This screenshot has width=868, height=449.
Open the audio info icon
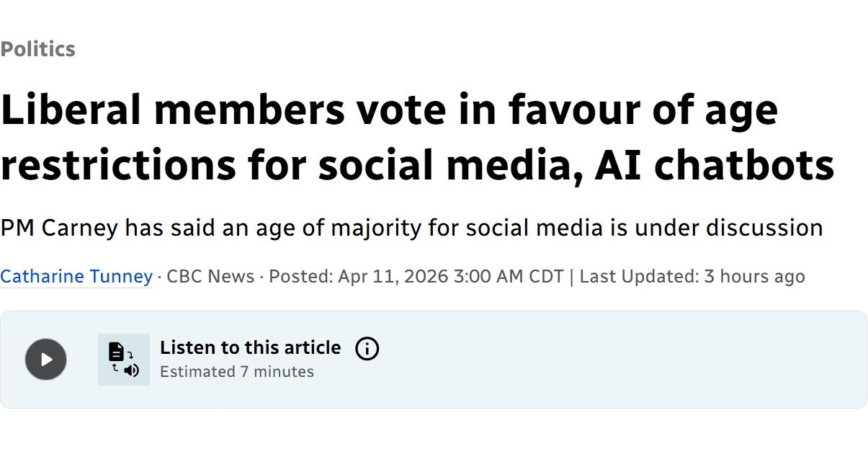click(367, 349)
